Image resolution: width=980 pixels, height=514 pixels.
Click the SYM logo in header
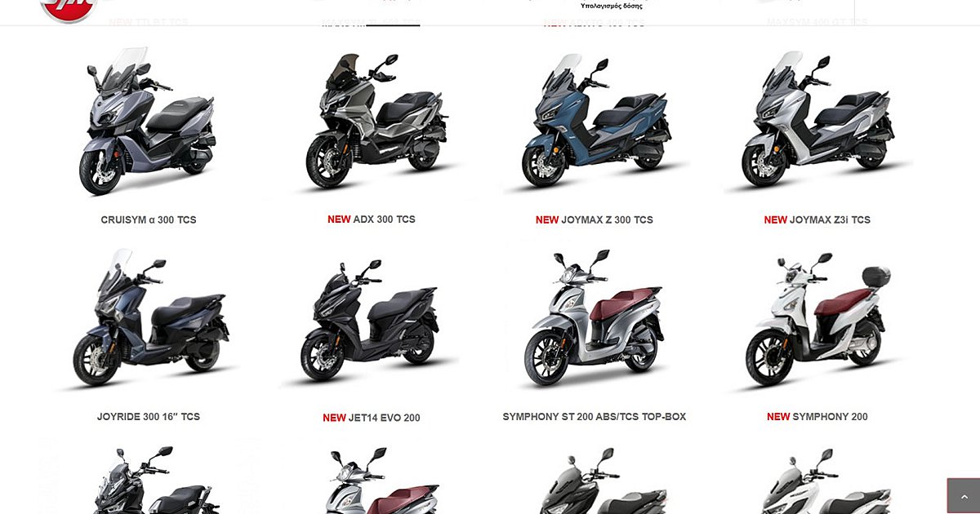tap(69, 10)
